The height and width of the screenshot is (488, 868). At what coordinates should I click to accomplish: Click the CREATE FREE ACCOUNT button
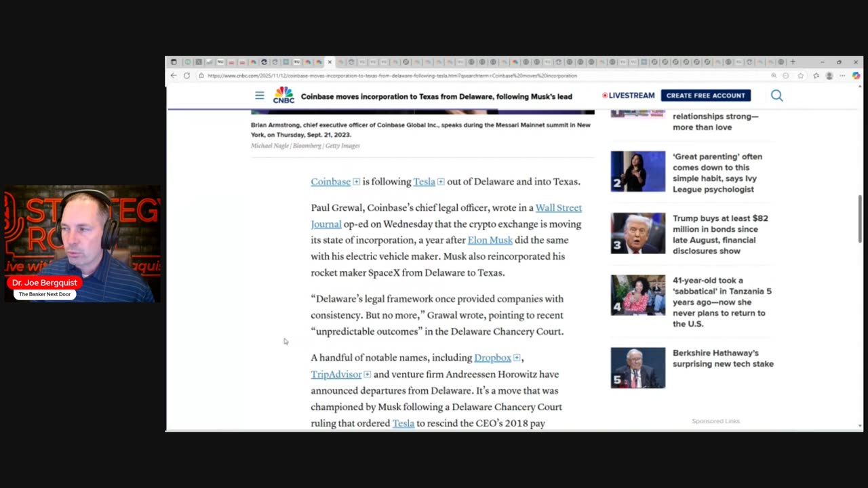pos(705,96)
